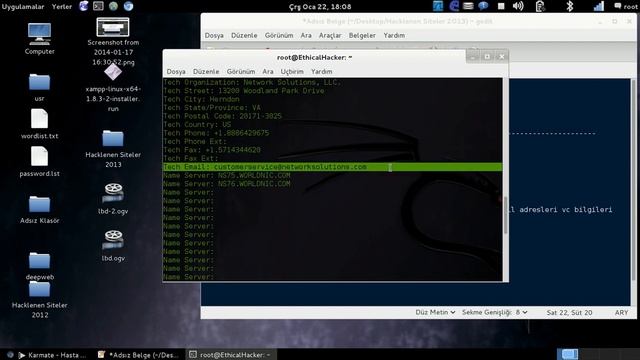The image size is (640, 360).
Task: Click highlighted Tech Email line in terminal
Action: click(x=332, y=167)
